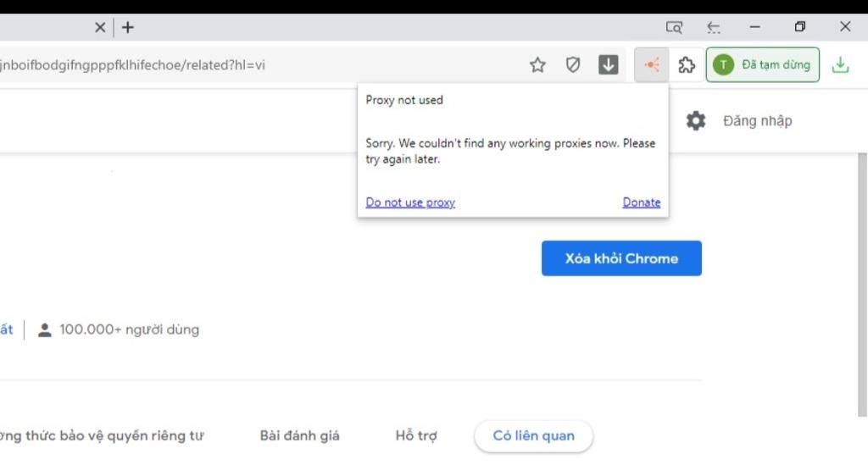Click the dark download arrow extension icon
The width and height of the screenshot is (868, 465).
click(609, 64)
